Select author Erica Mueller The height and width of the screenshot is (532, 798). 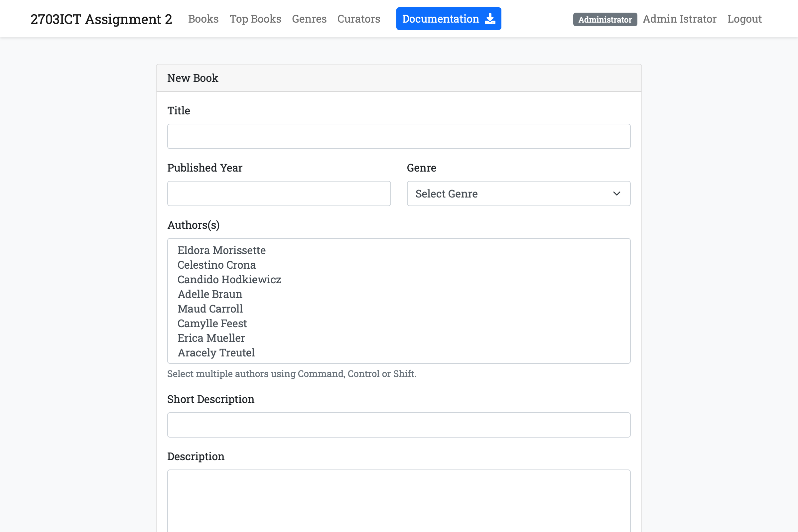[399, 338]
